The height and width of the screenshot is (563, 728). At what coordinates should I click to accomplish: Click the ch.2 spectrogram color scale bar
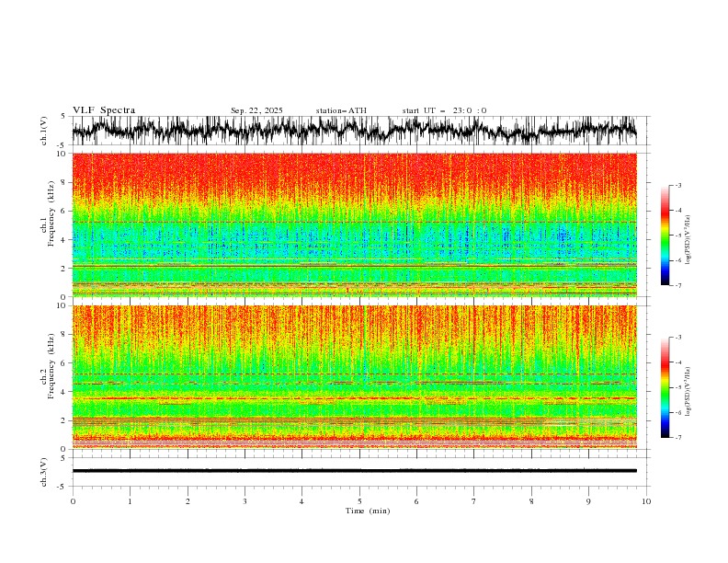665,387
